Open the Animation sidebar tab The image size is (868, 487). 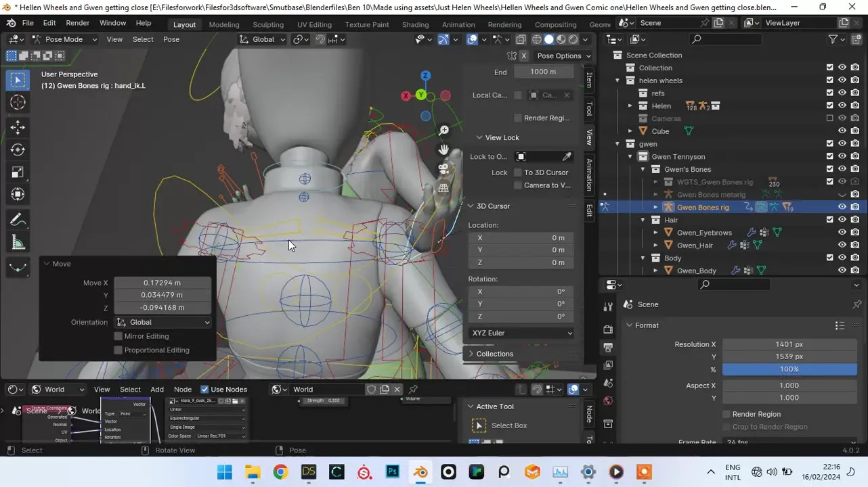point(589,175)
